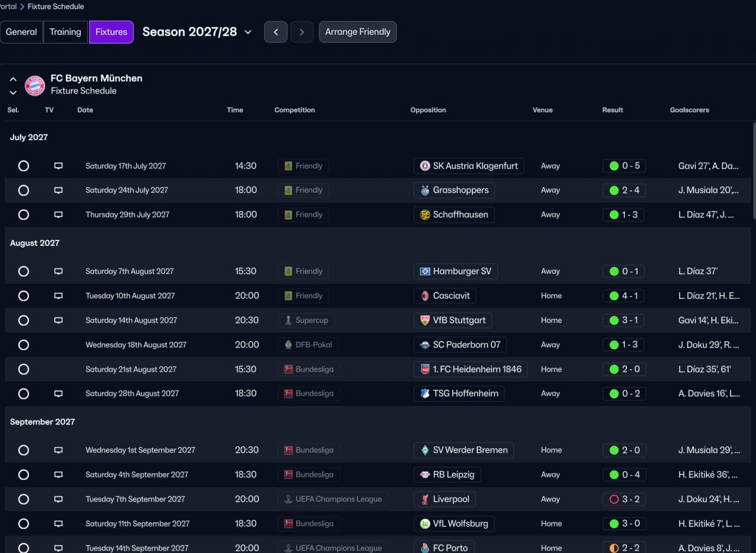Click the Venue column header
The image size is (756, 553).
coord(543,110)
